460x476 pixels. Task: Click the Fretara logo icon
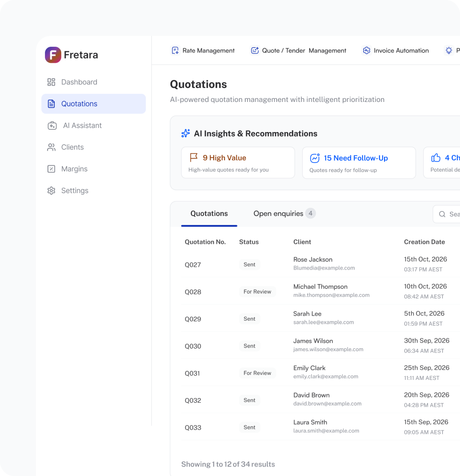53,55
